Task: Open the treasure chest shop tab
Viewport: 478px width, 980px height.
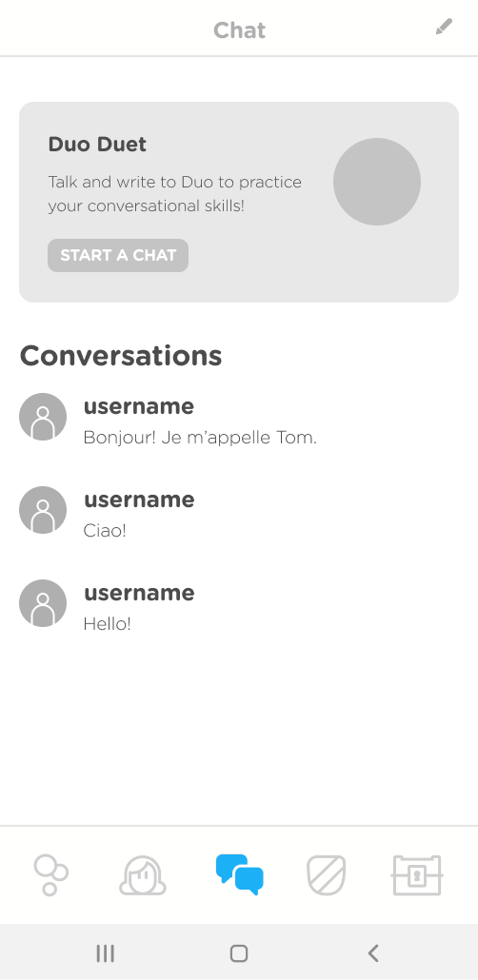Action: point(417,875)
